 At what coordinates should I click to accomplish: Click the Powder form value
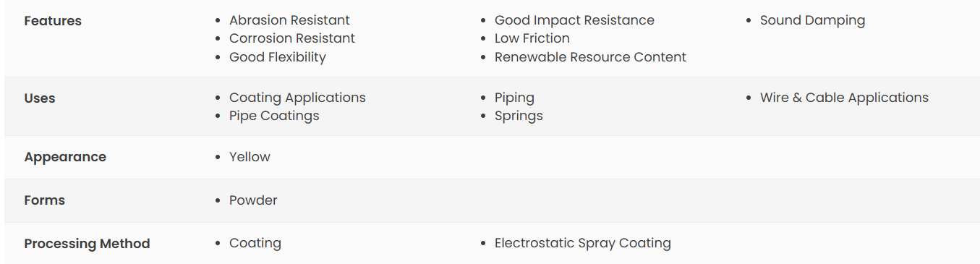click(253, 200)
